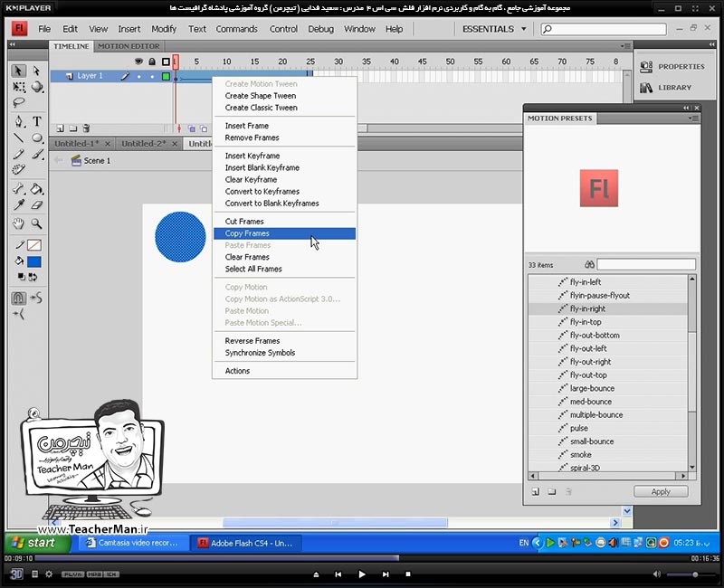This screenshot has width=724, height=588.
Task: Select the Free Transform tool
Action: click(18, 87)
